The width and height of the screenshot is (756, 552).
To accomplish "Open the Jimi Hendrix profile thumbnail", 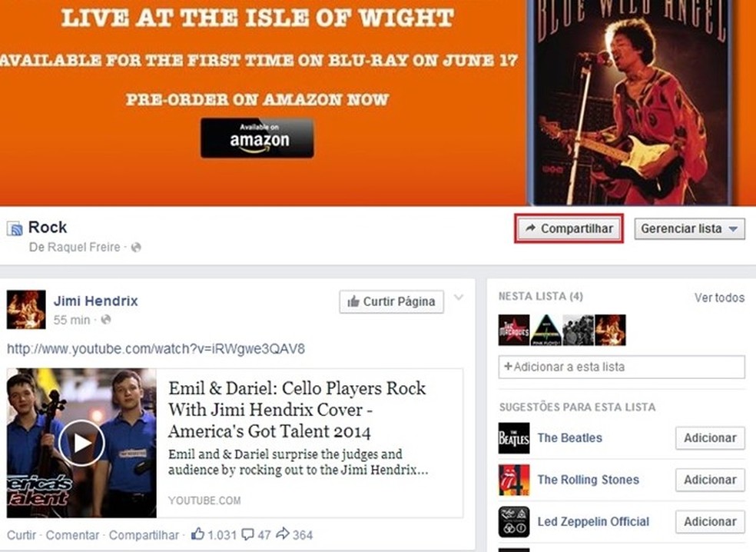I will [26, 309].
